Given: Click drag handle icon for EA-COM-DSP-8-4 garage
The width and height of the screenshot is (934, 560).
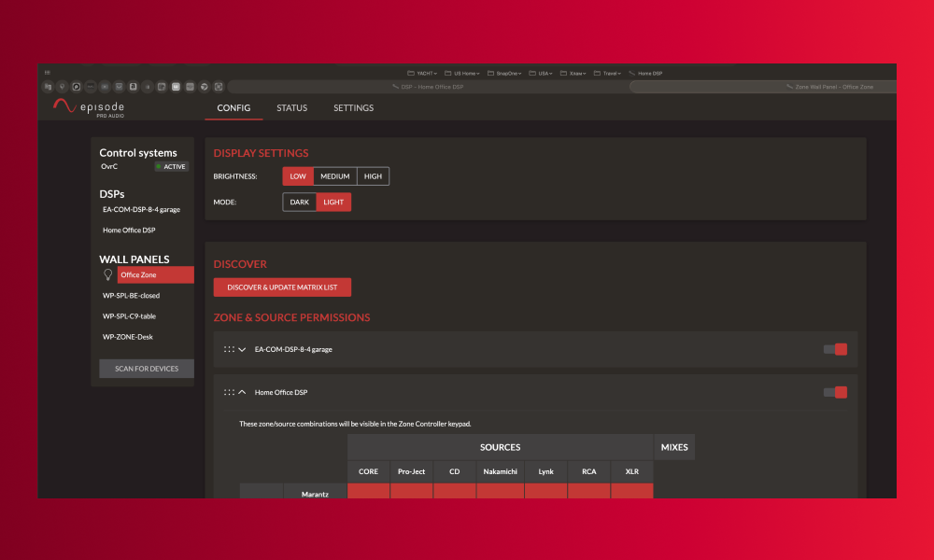Looking at the screenshot, I should [229, 349].
